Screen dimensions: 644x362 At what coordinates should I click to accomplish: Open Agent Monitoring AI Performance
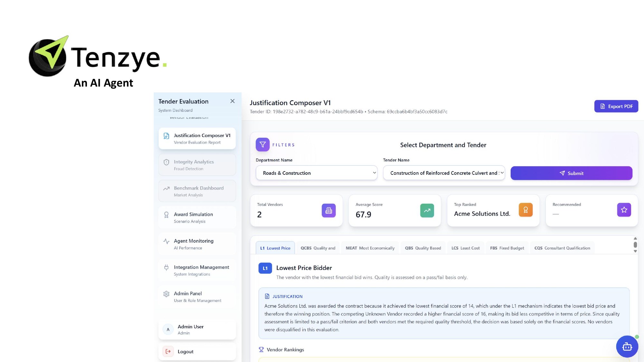coord(197,244)
